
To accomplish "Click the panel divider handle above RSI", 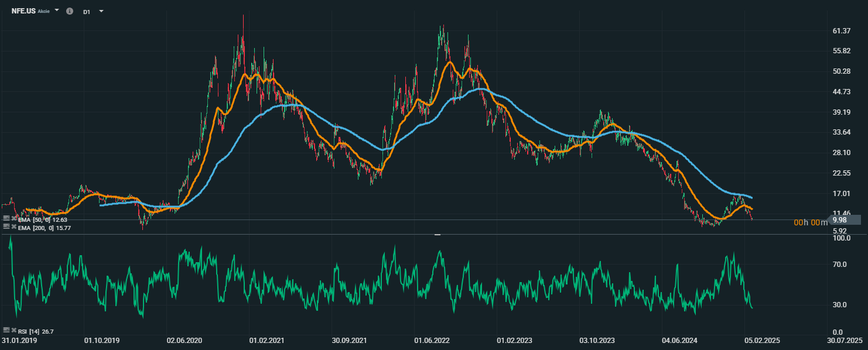I will [x=437, y=234].
